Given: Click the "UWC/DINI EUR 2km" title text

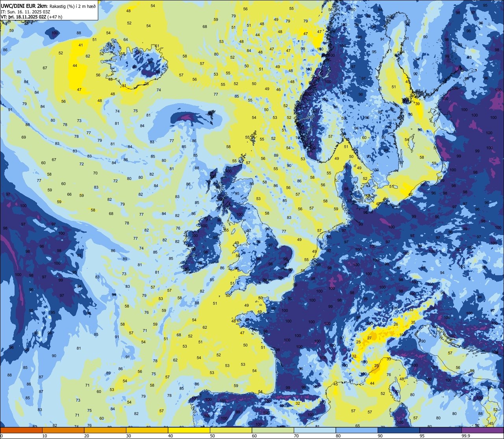Looking at the screenshot, I should [x=24, y=6].
